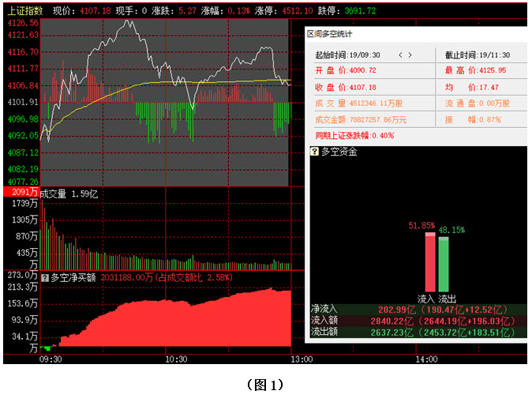Click the previous arrow beside 起始时间
This screenshot has height=402, width=532.
(x=400, y=54)
